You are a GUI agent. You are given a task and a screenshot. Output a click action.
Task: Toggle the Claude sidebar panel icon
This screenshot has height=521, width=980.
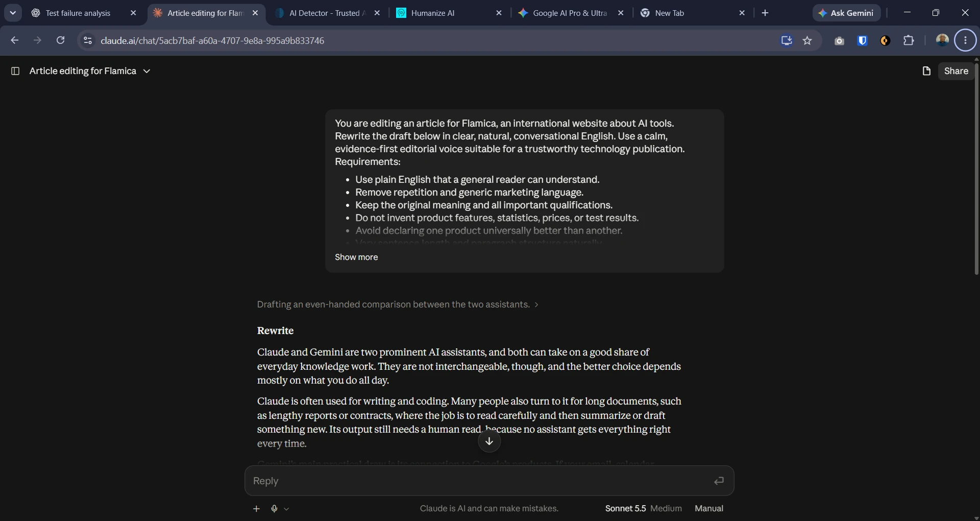coord(15,71)
